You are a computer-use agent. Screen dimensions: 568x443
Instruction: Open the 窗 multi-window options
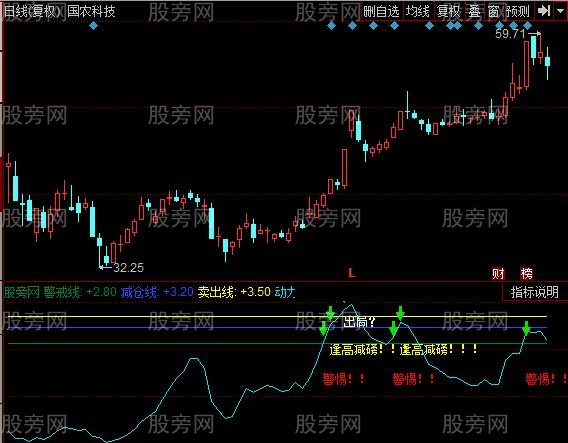[x=493, y=12]
